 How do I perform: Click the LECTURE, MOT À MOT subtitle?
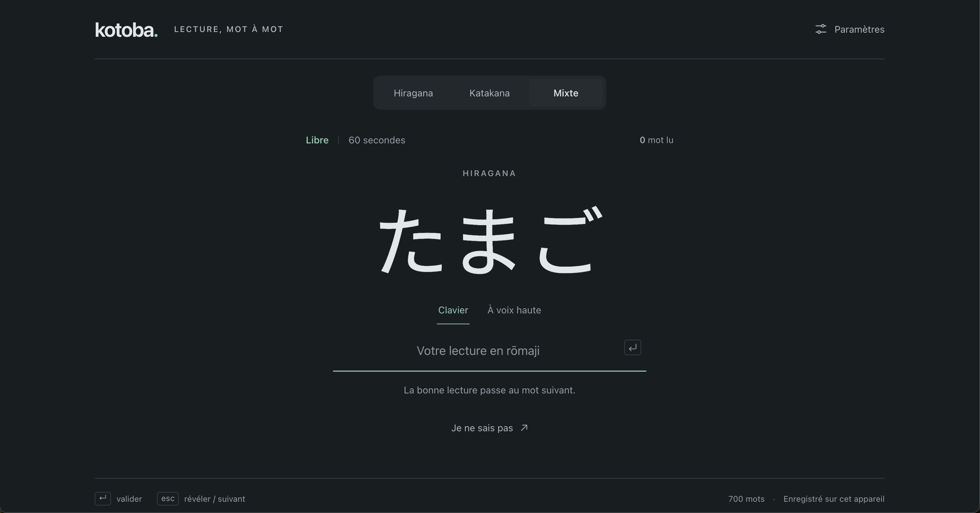[228, 29]
